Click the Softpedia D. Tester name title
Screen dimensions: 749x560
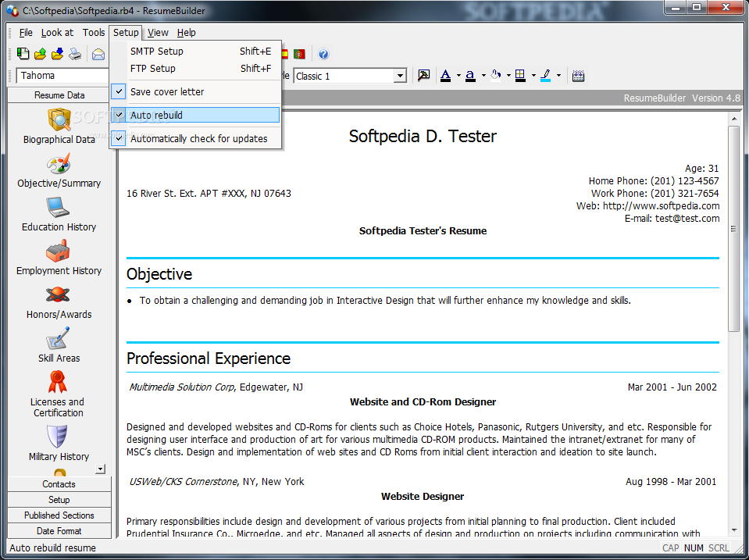[423, 136]
